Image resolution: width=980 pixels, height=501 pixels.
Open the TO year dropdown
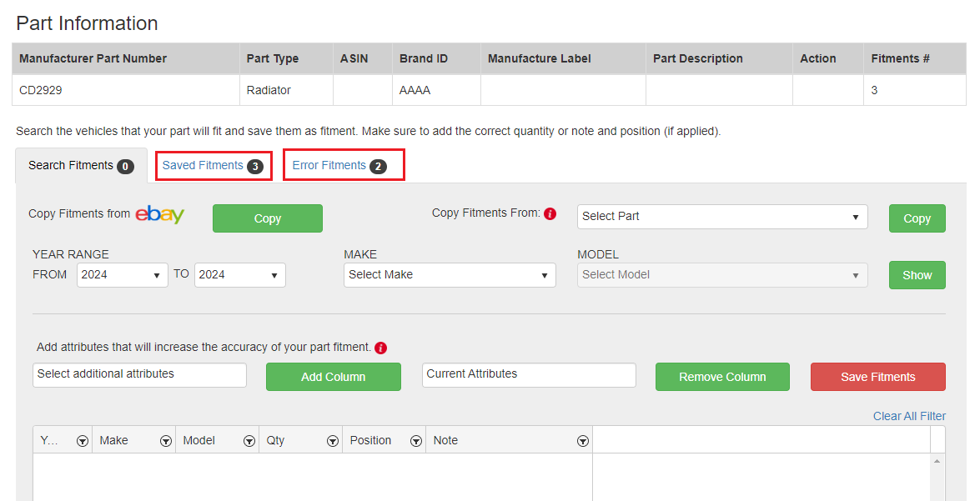coord(239,275)
